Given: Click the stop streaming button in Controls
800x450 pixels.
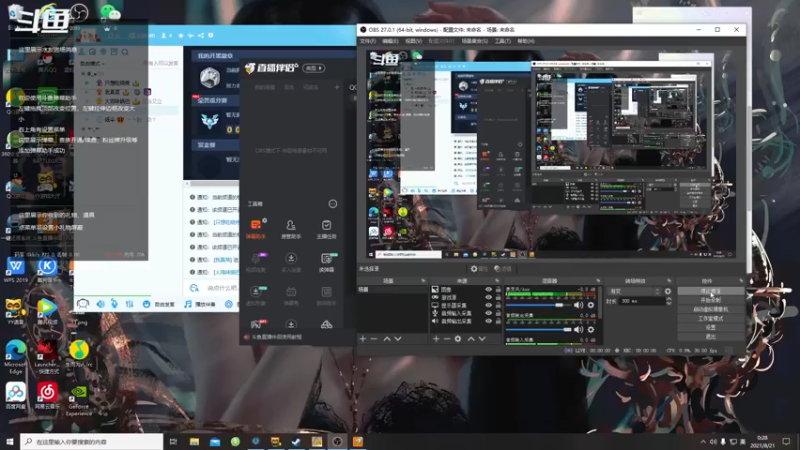Looking at the screenshot, I should click(x=711, y=291).
